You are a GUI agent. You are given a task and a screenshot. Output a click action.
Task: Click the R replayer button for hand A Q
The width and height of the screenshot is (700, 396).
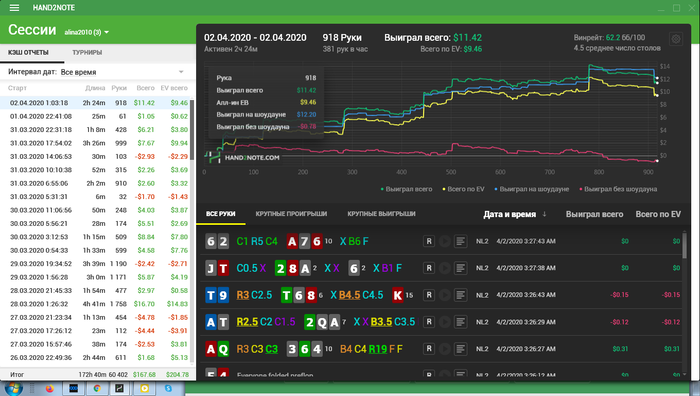[x=429, y=349]
